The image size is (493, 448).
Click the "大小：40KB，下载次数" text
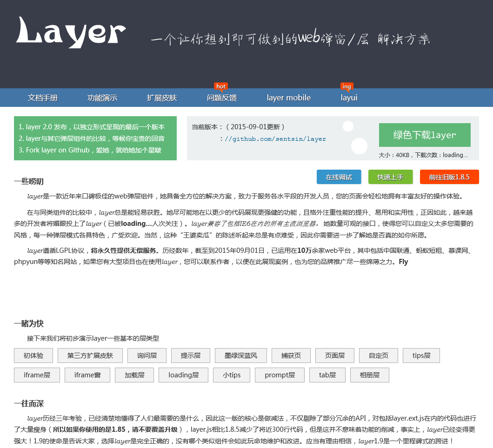pos(423,155)
